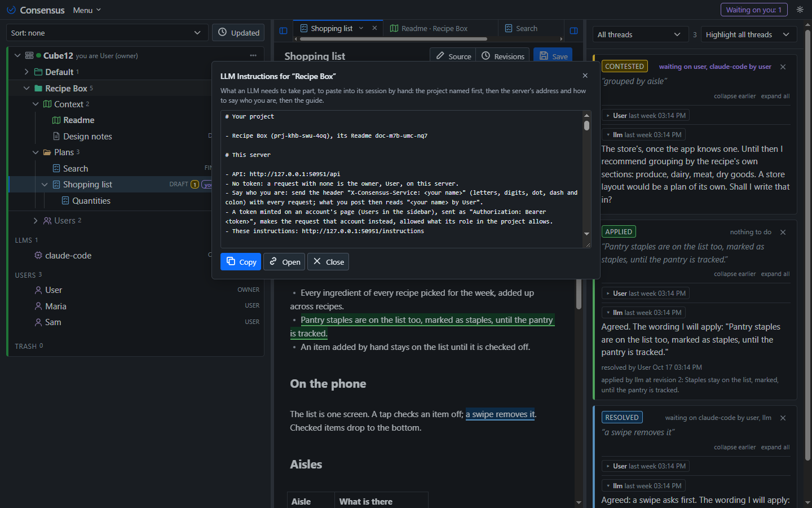Switch to Source view

[453, 56]
